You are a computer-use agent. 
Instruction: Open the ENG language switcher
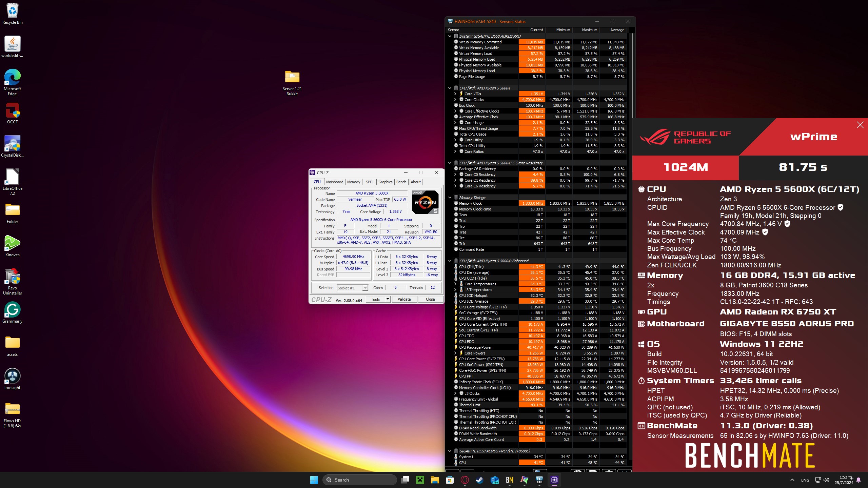[x=805, y=480]
